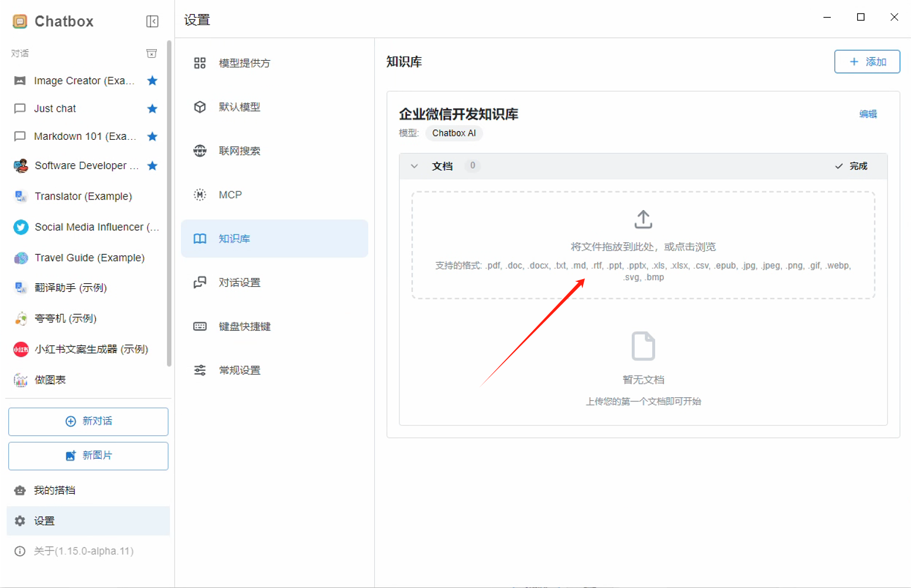Open 联网搜索 settings with globe icon
The width and height of the screenshot is (911, 588).
200,151
